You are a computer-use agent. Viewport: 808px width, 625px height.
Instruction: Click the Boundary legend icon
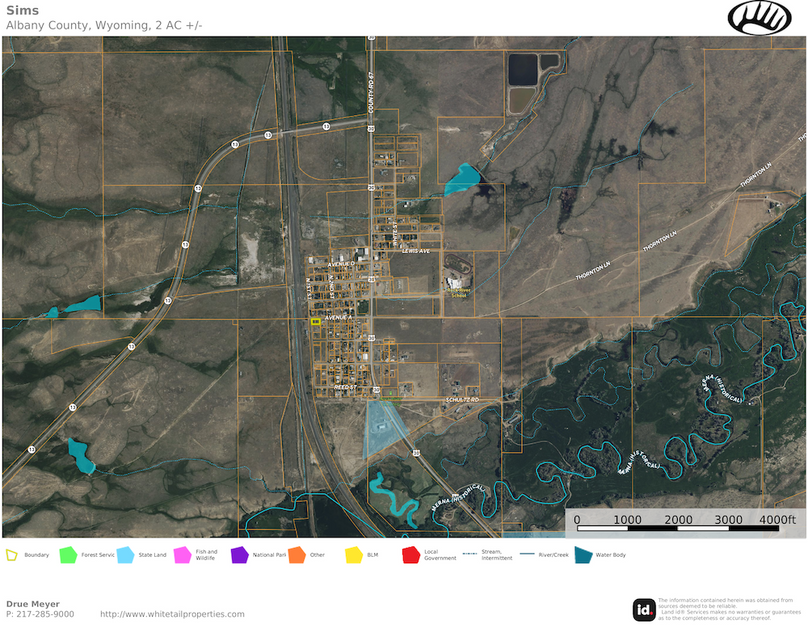11,554
